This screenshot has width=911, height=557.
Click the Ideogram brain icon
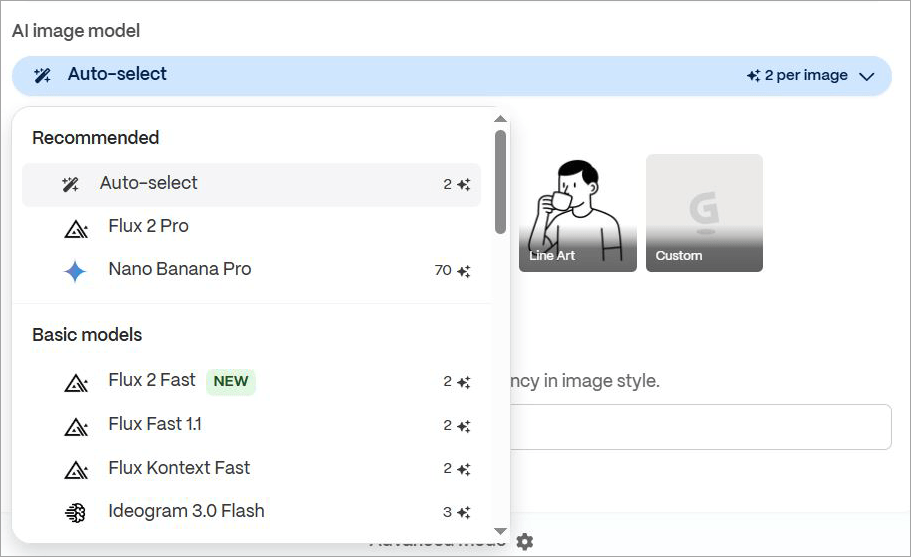click(x=76, y=512)
